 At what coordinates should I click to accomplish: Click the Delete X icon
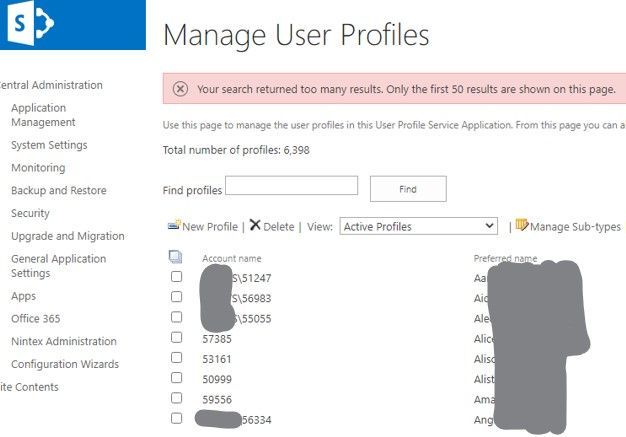click(x=255, y=226)
